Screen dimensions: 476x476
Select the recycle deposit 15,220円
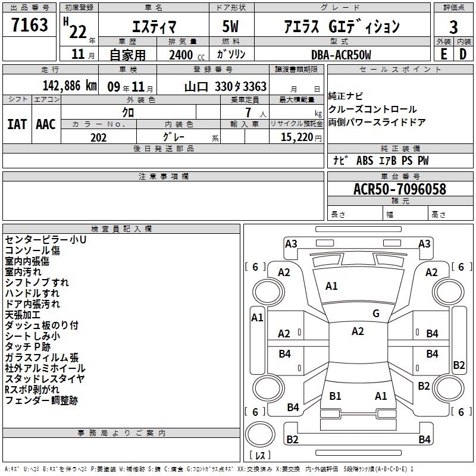pyautogui.click(x=301, y=137)
